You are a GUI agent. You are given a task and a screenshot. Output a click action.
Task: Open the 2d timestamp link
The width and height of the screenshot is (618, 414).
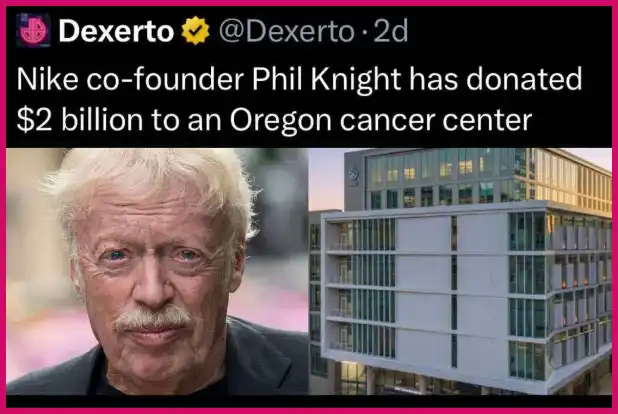[390, 31]
